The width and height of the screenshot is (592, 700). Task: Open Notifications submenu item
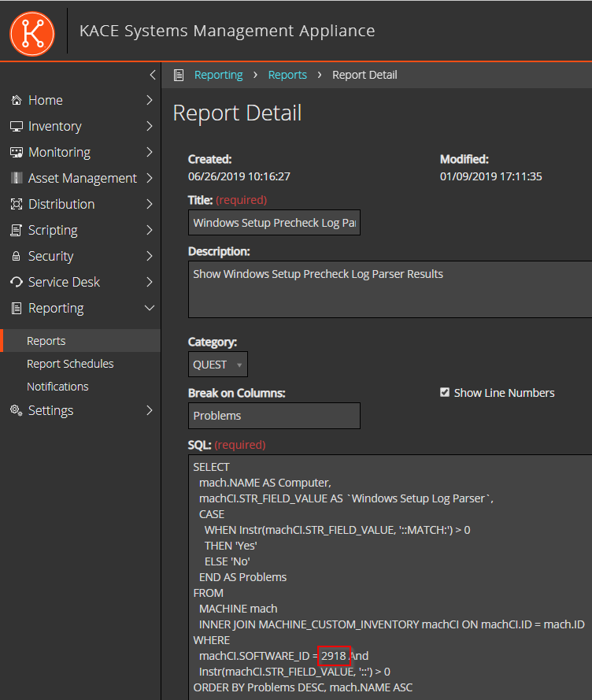[57, 387]
